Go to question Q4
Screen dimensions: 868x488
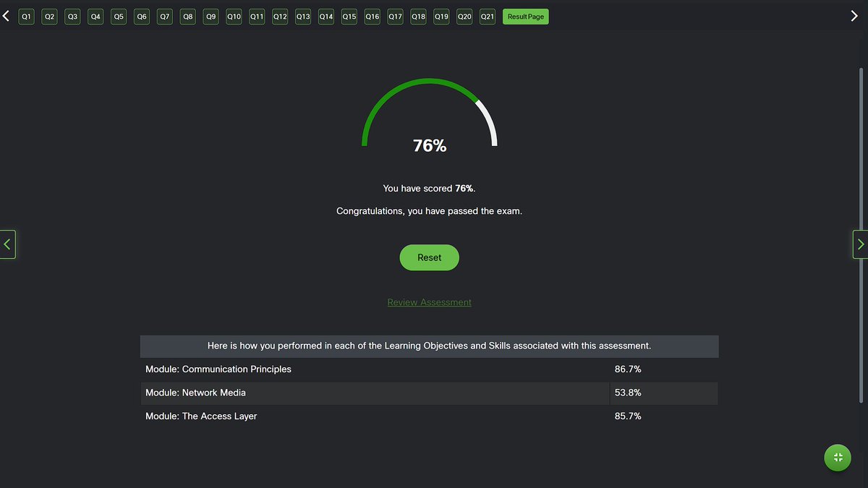pyautogui.click(x=95, y=16)
